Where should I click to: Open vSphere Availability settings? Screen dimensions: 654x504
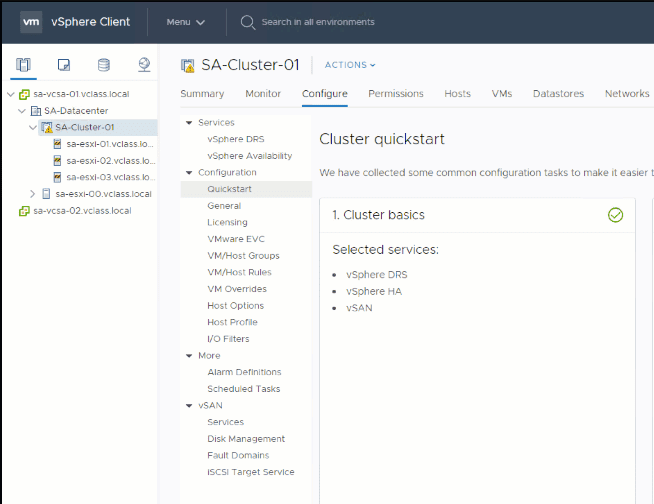pyautogui.click(x=249, y=156)
